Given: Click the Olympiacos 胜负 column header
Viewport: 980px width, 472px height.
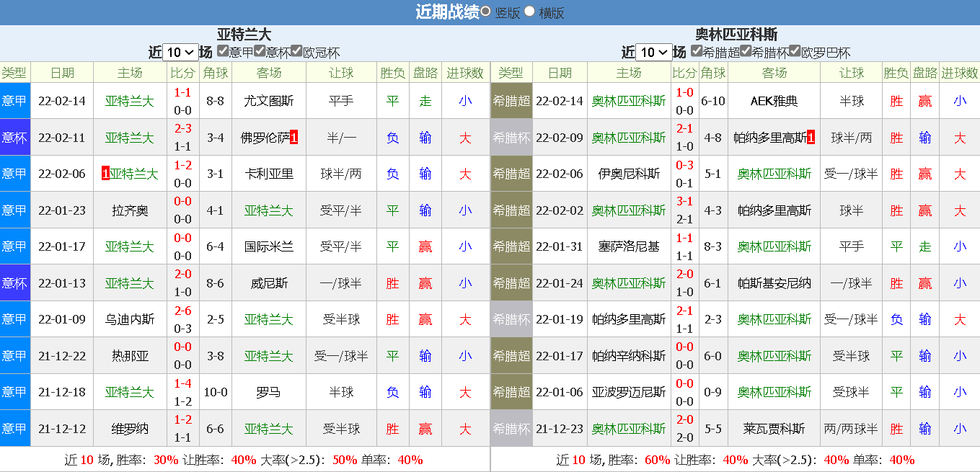Looking at the screenshot, I should [896, 72].
